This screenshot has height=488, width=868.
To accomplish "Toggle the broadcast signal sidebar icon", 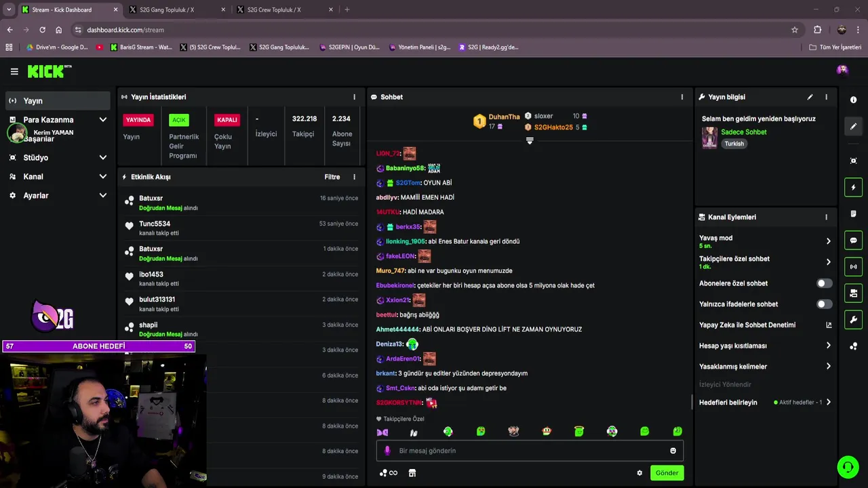I will (x=853, y=266).
